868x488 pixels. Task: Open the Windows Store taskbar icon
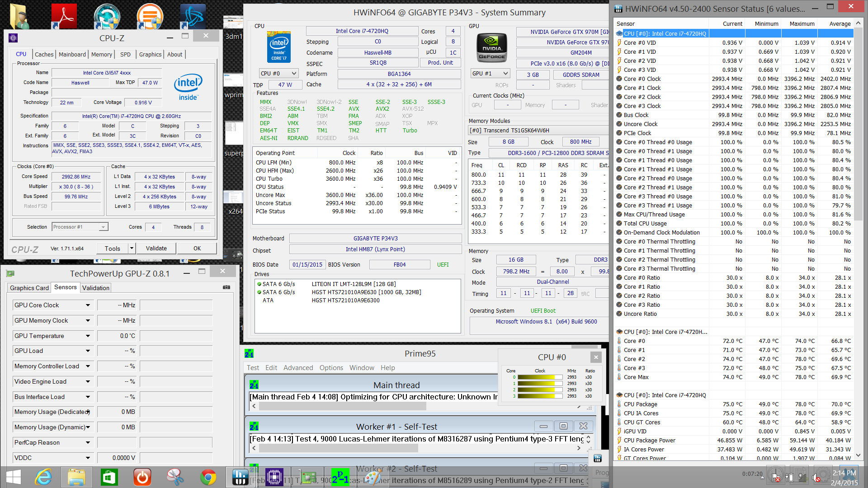pyautogui.click(x=109, y=477)
